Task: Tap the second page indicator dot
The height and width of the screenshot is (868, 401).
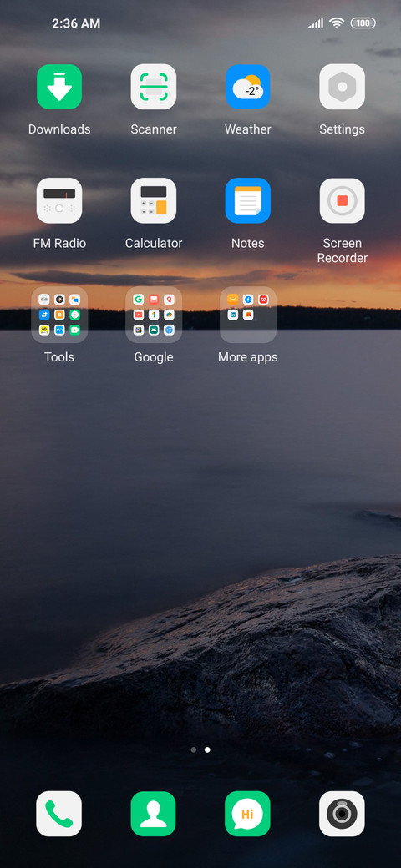Action: (x=207, y=749)
